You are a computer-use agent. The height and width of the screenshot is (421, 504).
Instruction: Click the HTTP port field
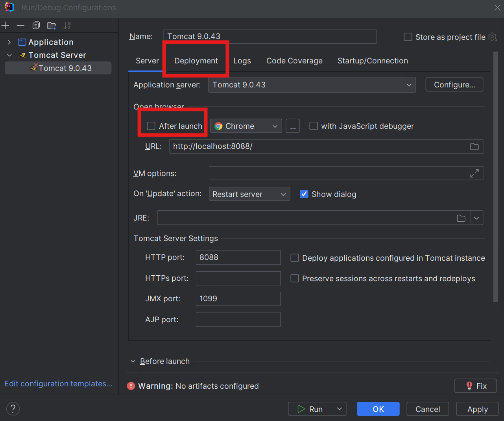tap(238, 258)
